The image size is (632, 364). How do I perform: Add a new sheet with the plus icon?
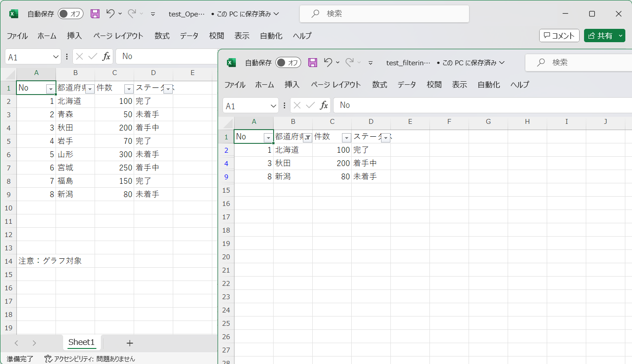pyautogui.click(x=130, y=343)
